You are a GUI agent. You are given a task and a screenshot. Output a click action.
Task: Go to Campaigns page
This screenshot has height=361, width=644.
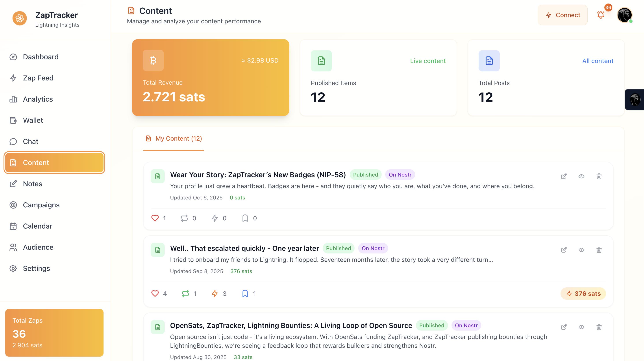41,205
